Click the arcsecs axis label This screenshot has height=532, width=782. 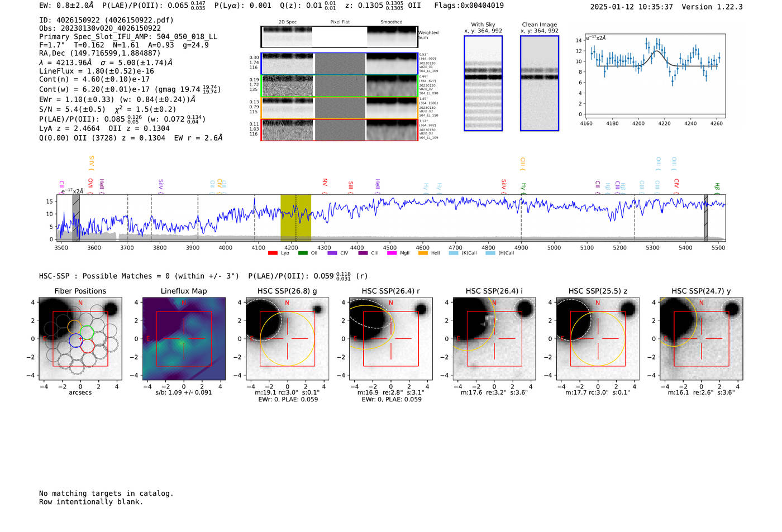80,392
